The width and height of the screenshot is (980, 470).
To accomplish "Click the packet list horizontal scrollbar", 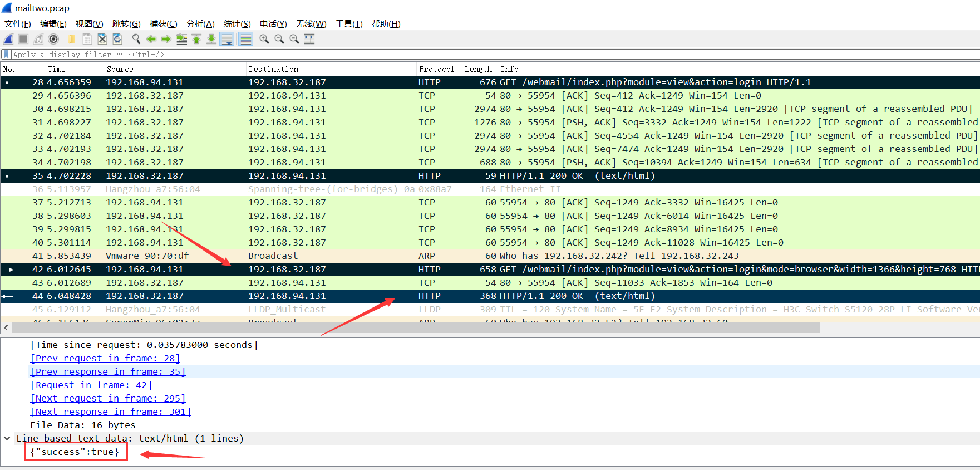I will 412,328.
